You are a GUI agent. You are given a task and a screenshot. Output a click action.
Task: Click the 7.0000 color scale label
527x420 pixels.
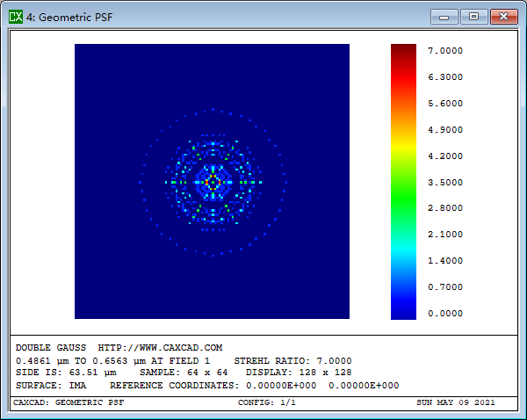coord(445,51)
